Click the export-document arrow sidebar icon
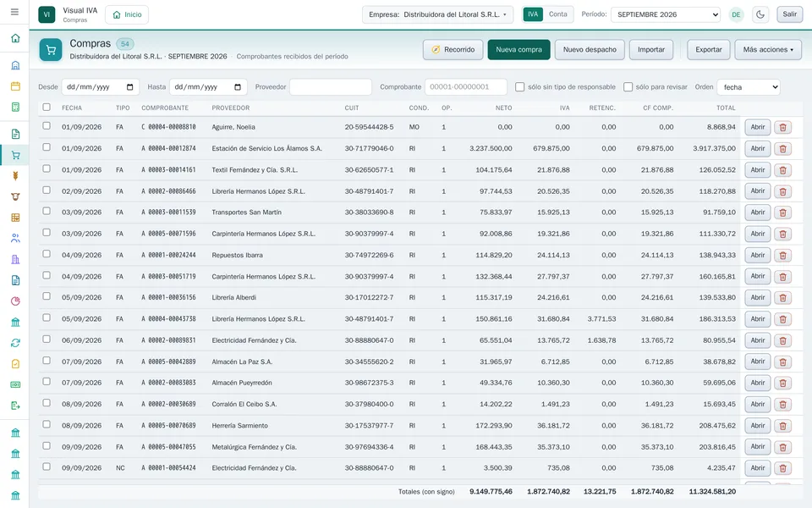The image size is (812, 508). 15,406
